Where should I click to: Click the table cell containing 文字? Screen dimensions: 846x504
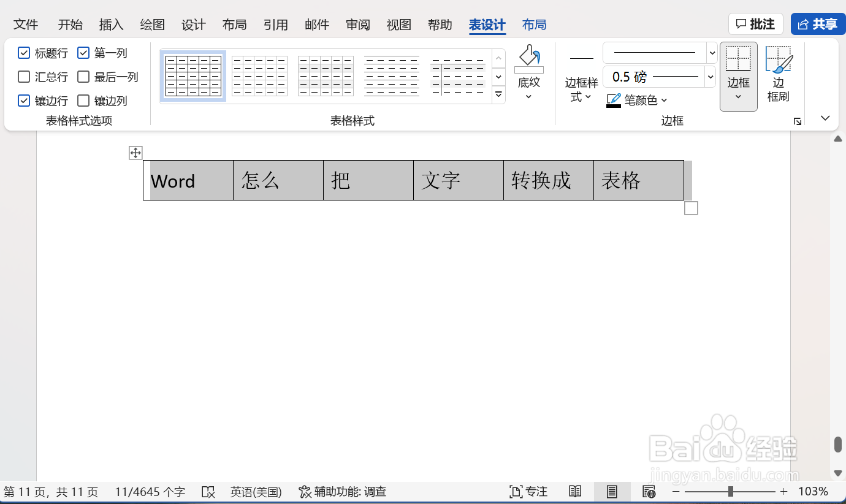(x=459, y=180)
